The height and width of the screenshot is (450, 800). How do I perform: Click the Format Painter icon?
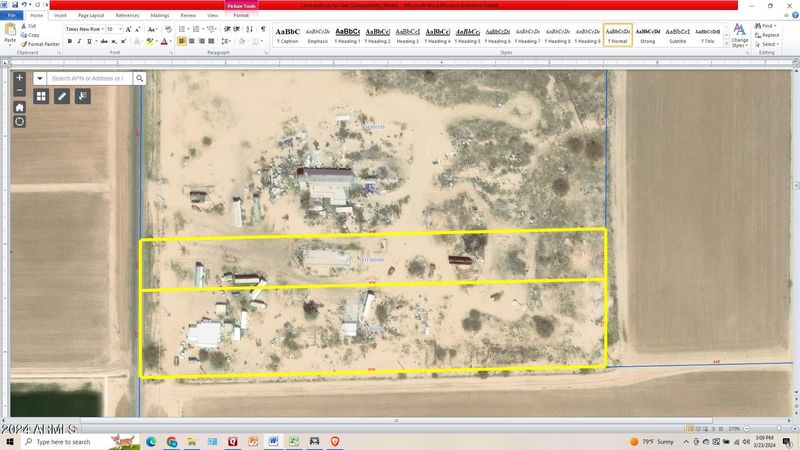click(x=38, y=44)
